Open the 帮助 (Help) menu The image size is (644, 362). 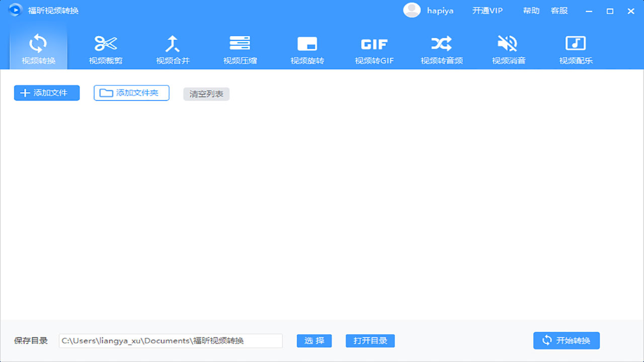click(x=531, y=10)
